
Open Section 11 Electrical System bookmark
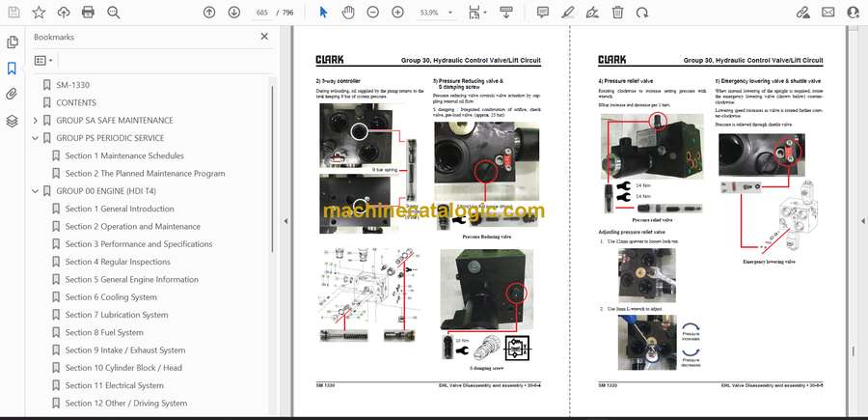click(x=115, y=385)
